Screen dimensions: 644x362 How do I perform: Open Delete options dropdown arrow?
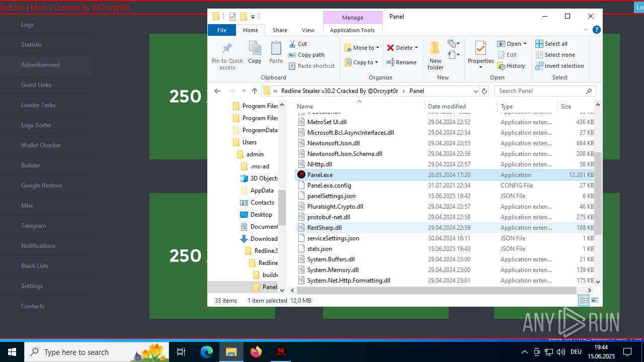(x=416, y=48)
